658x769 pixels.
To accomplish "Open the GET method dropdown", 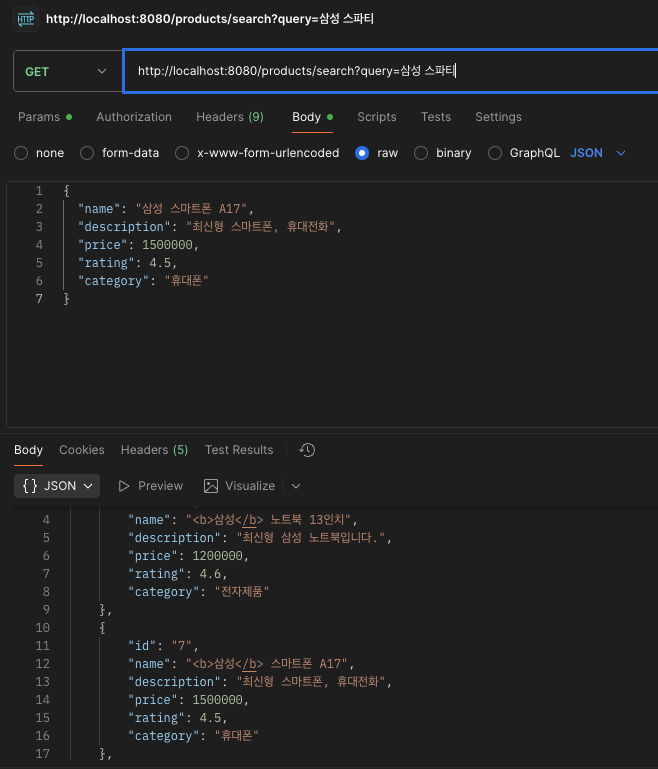I will pos(68,71).
